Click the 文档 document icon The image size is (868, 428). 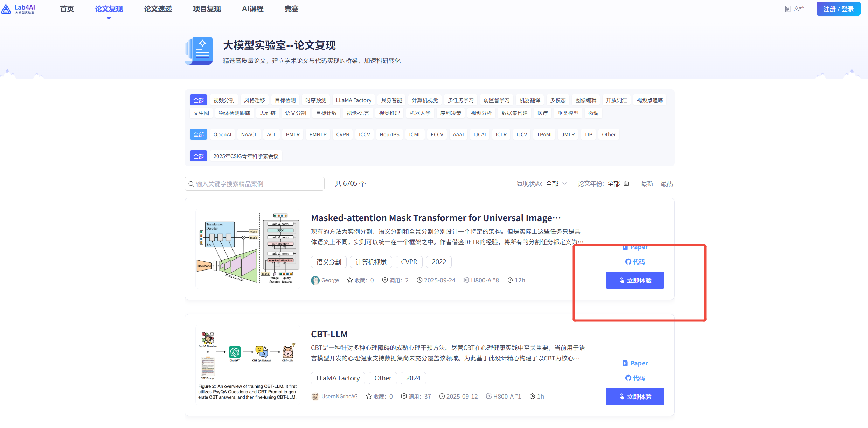click(787, 9)
